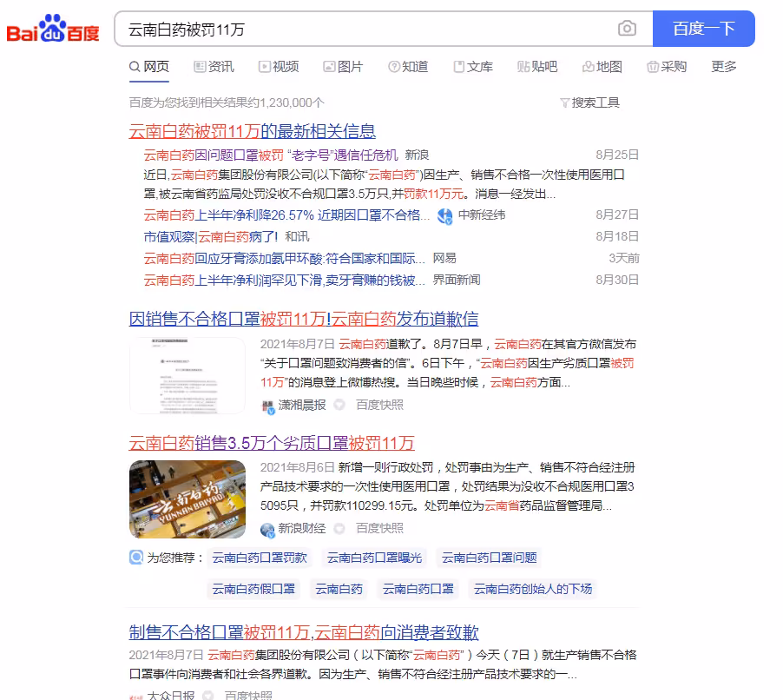Select suggestion 云南白药创始人的下场
Image resolution: width=783 pixels, height=700 pixels.
pos(533,589)
